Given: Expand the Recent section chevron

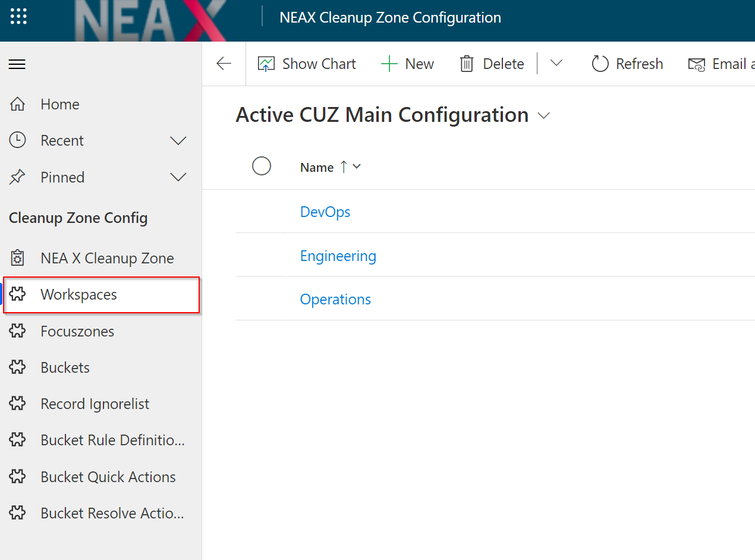Looking at the screenshot, I should 178,140.
